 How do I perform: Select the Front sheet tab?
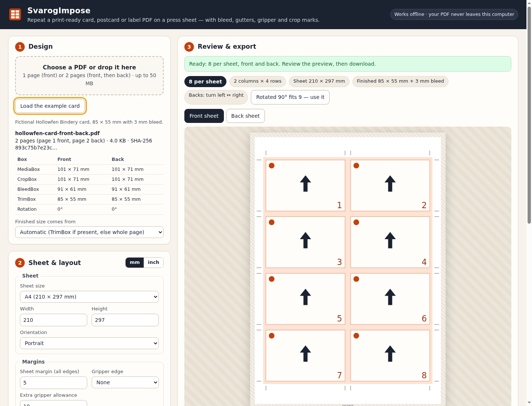[x=204, y=116]
